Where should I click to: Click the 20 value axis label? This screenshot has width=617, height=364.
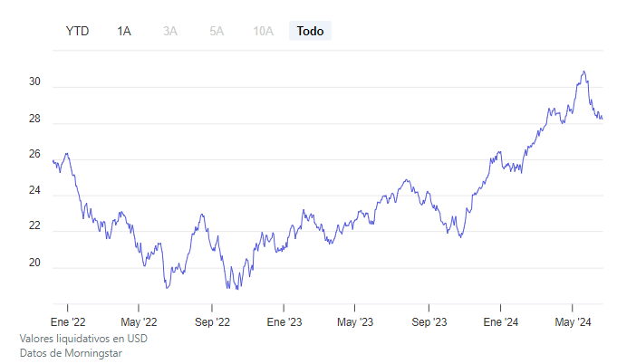[35, 263]
